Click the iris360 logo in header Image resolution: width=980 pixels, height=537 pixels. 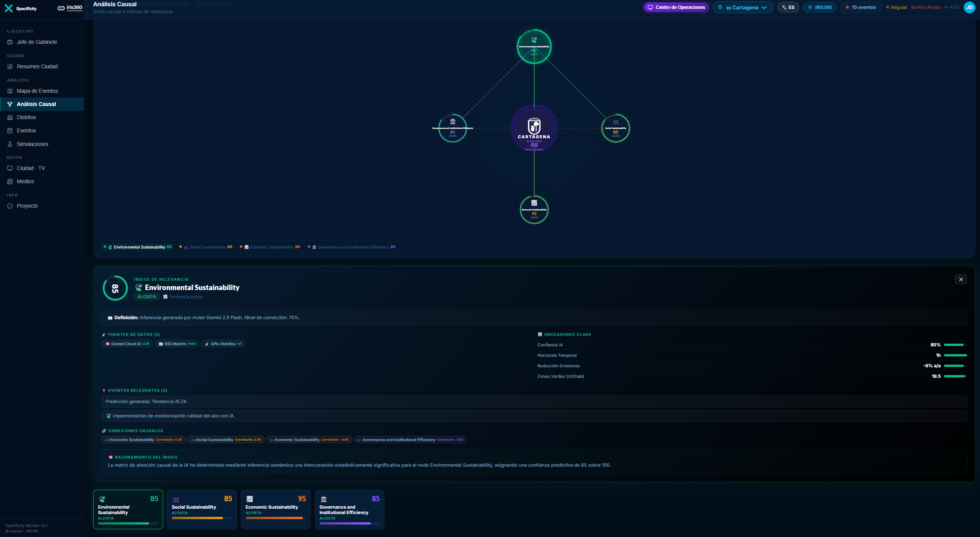[70, 8]
